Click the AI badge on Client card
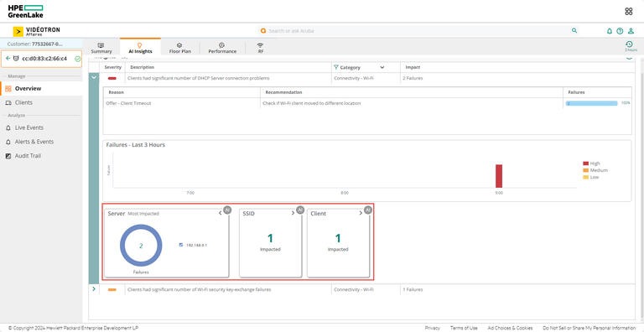This screenshot has height=332, width=644. pyautogui.click(x=367, y=210)
